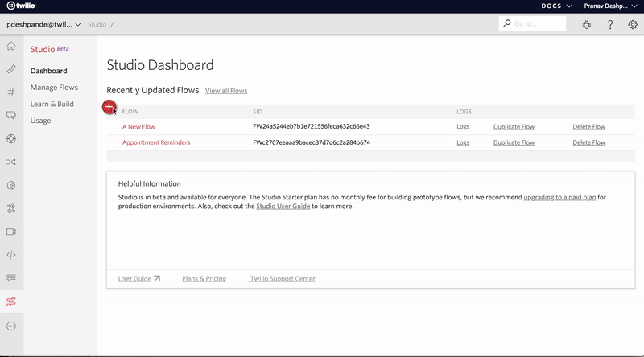Click the debugger bug icon
Screen dimensions: 644x357
585,24
